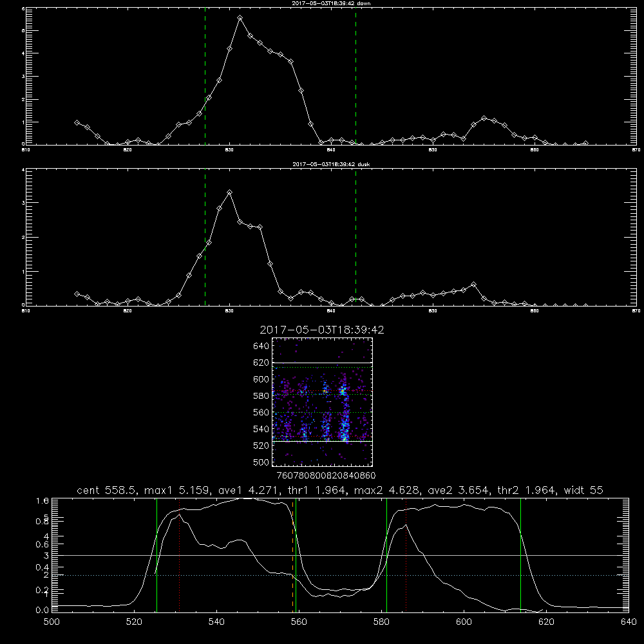Click the '2017-05-03T18:39:42 dusk' plot title
The height and width of the screenshot is (644, 644).
pyautogui.click(x=331, y=164)
